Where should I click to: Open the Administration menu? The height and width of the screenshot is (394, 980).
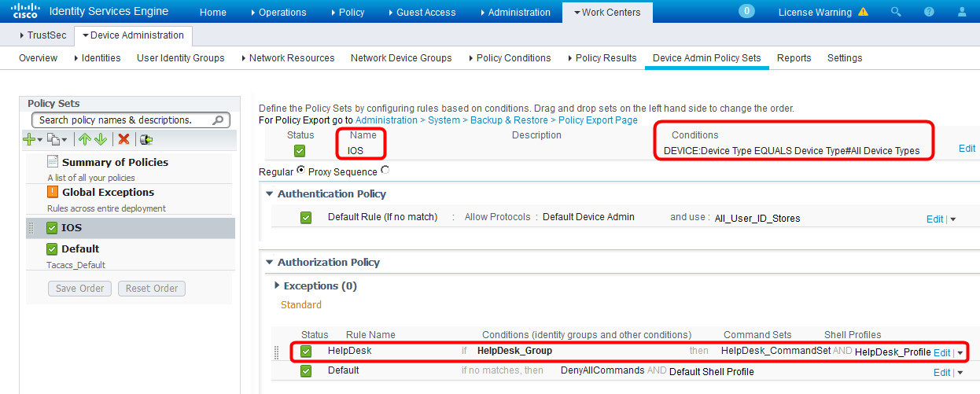tap(514, 13)
